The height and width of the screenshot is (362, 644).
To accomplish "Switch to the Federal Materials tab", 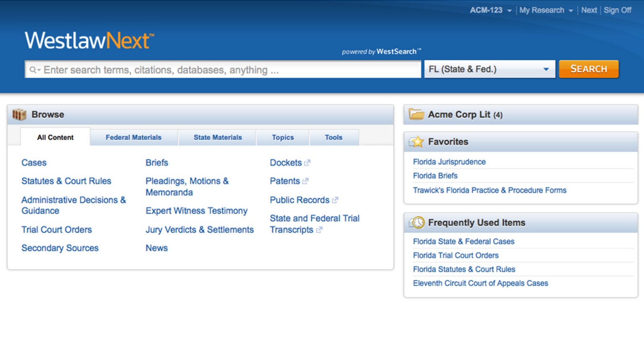I will [133, 137].
